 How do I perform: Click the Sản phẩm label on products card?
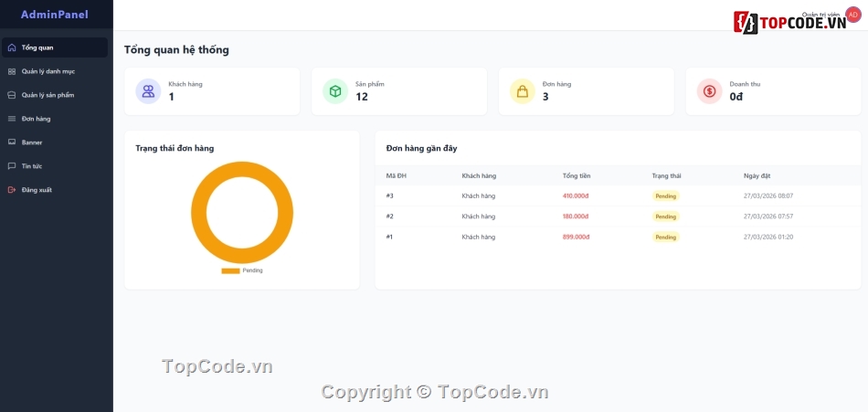point(370,84)
